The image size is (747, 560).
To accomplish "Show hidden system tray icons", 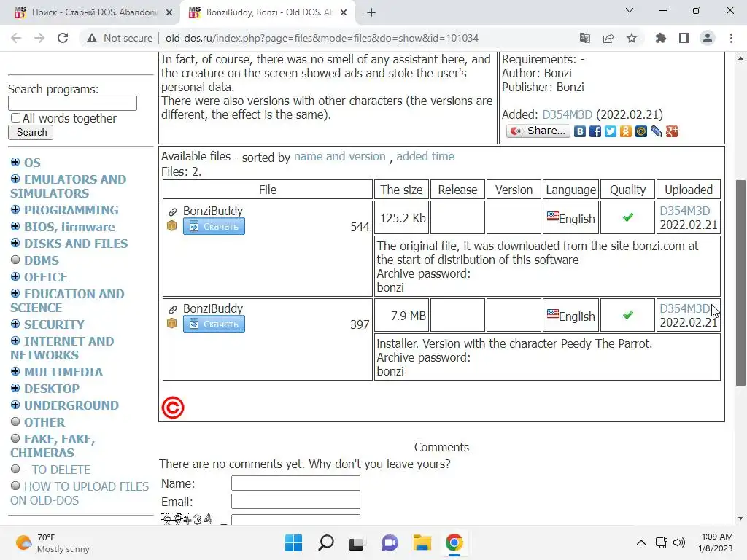I will [x=641, y=542].
